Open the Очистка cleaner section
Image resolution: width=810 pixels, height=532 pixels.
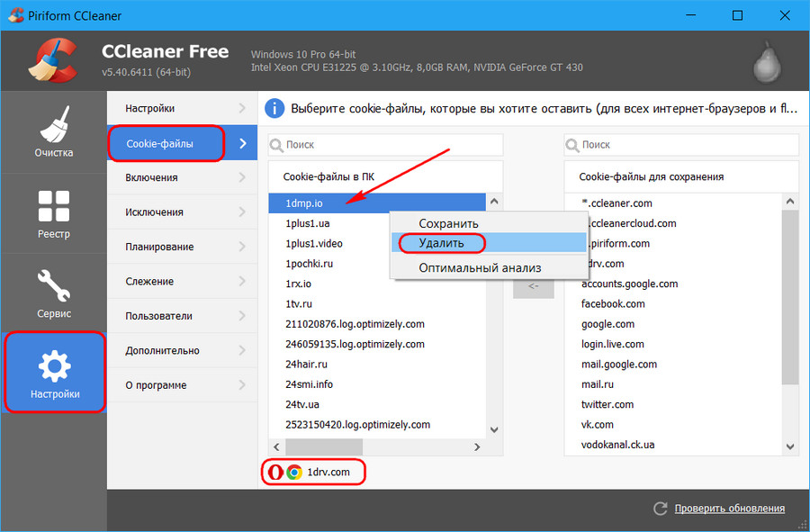click(x=53, y=131)
